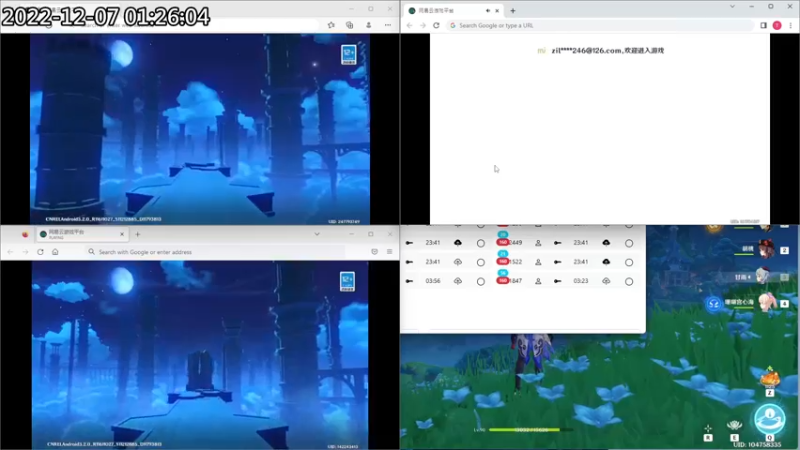Click right cloud icon in 0449 row
The image size is (800, 450).
click(606, 243)
